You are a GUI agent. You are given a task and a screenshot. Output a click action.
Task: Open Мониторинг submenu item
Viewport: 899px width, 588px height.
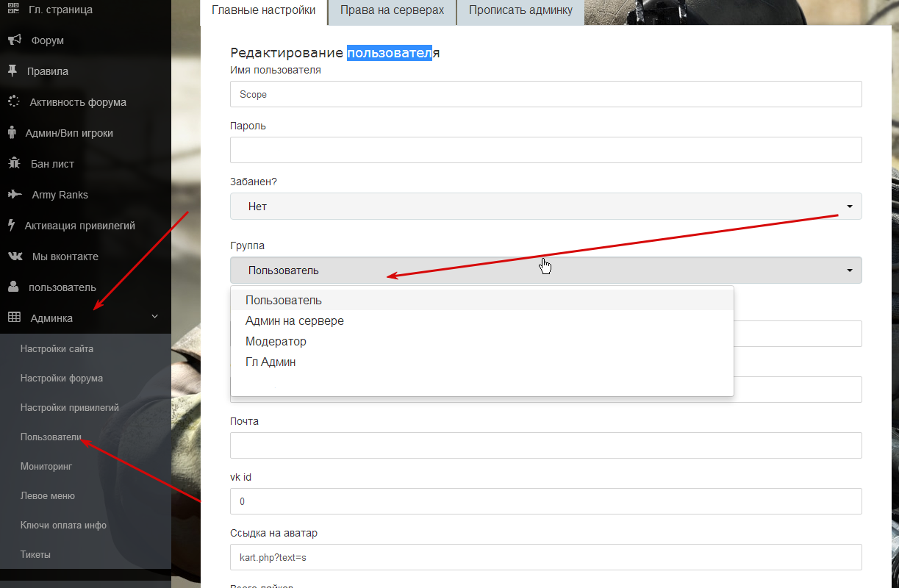click(x=46, y=467)
